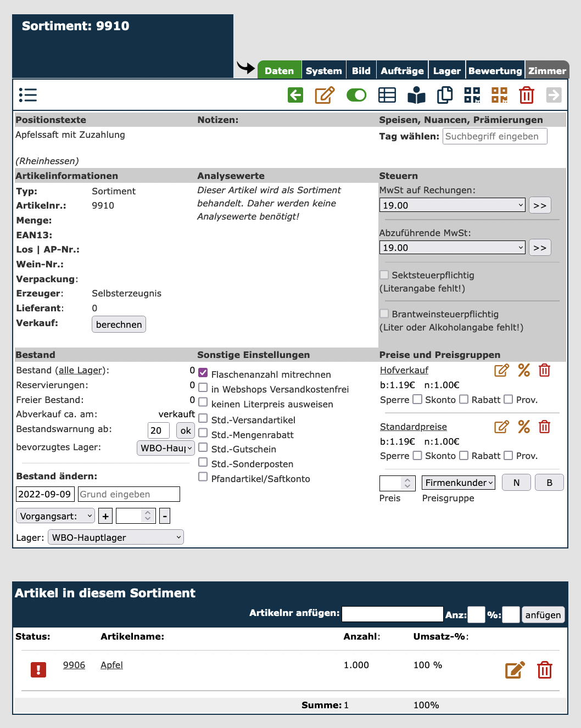Click the copy documents icon
The image size is (581, 728).
click(444, 95)
